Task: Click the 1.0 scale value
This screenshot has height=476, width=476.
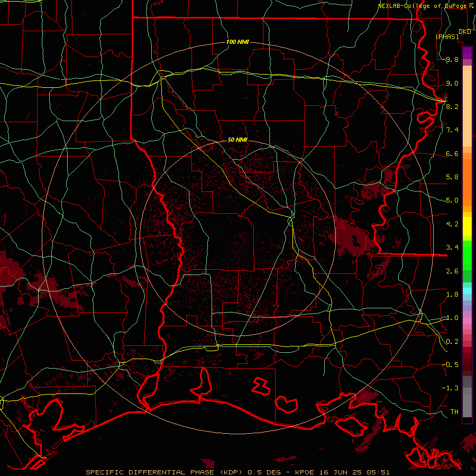Action: coord(452,318)
